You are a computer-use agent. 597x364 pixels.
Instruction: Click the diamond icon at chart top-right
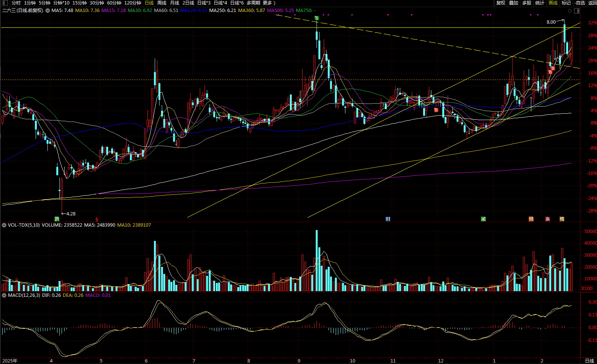[570, 11]
